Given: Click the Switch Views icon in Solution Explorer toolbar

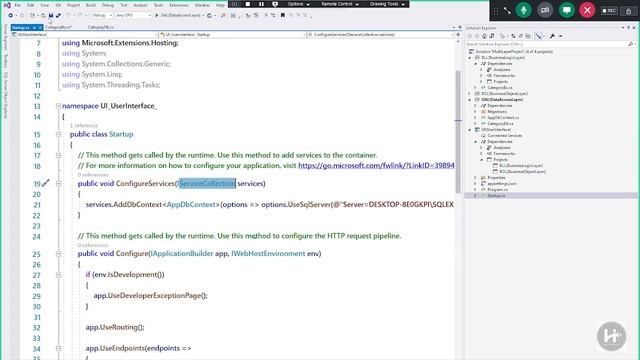Looking at the screenshot, I should point(492,36).
